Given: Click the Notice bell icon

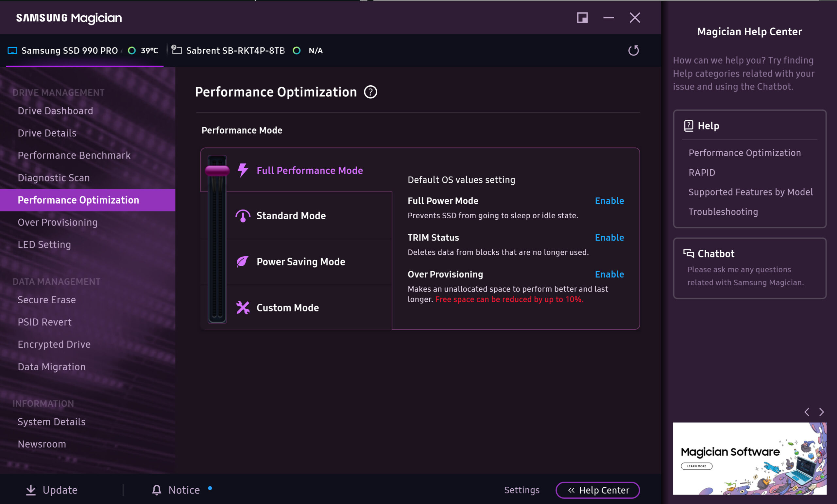Looking at the screenshot, I should (x=157, y=490).
